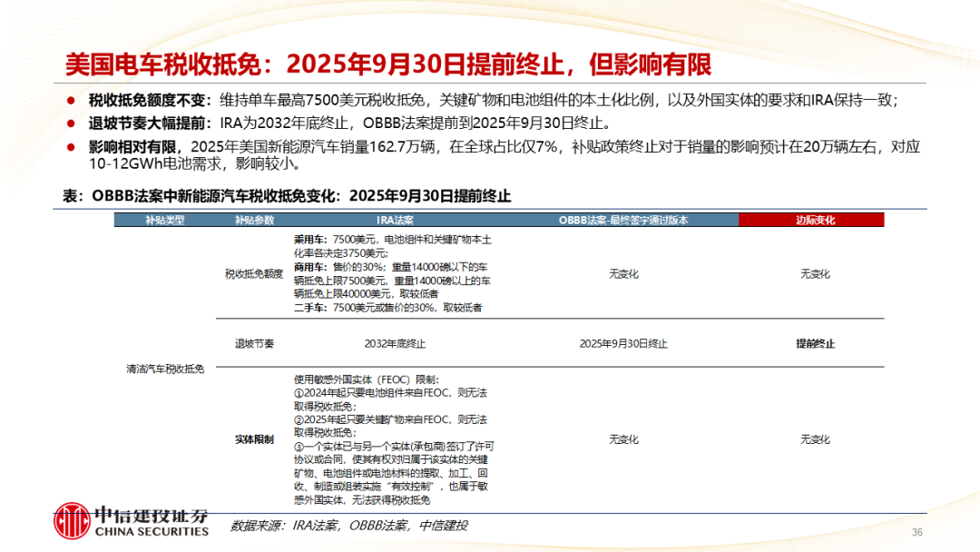Select the IRA法案 column header
The width and height of the screenshot is (980, 552).
coord(395,221)
